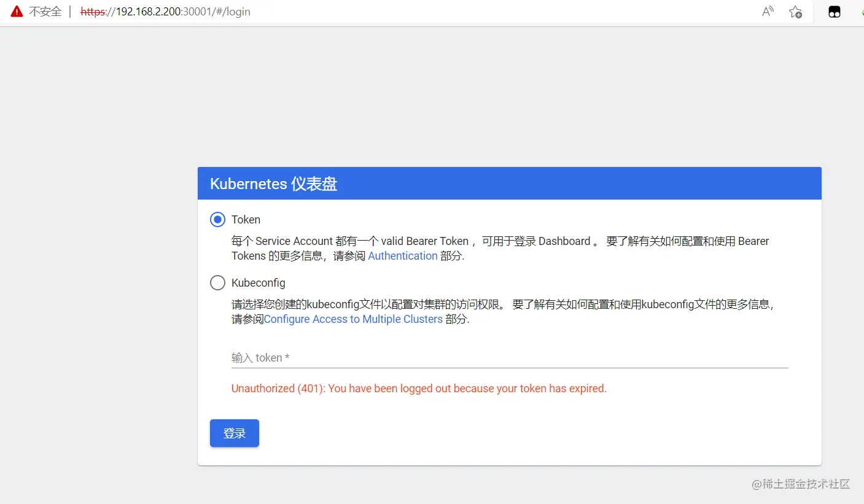Click the Unauthorized (401) error message
This screenshot has width=864, height=504.
pyautogui.click(x=419, y=389)
